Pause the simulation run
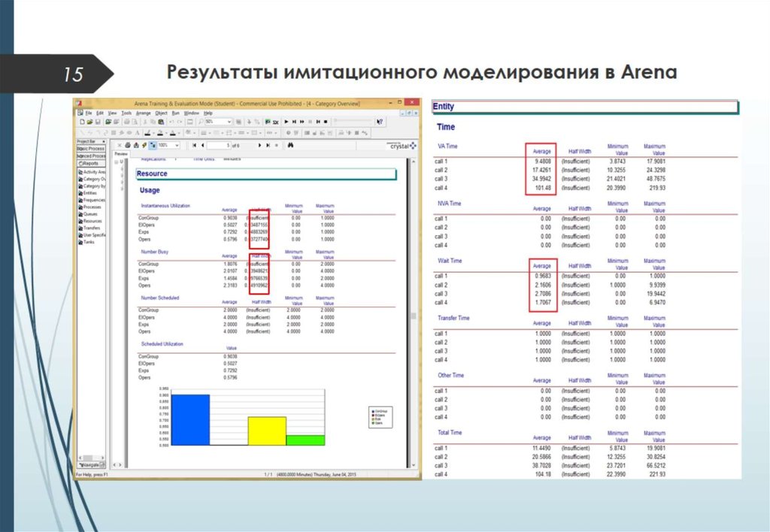 pyautogui.click(x=309, y=122)
